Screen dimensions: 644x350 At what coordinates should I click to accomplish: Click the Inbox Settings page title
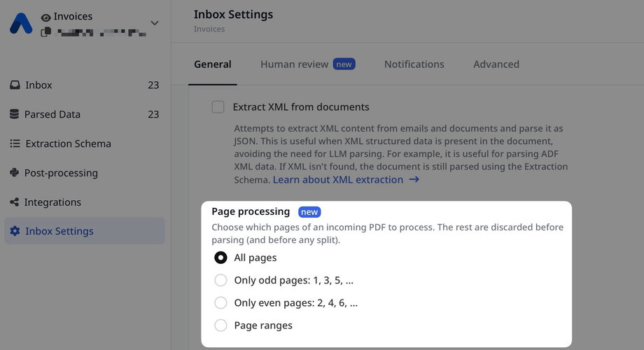pyautogui.click(x=233, y=15)
